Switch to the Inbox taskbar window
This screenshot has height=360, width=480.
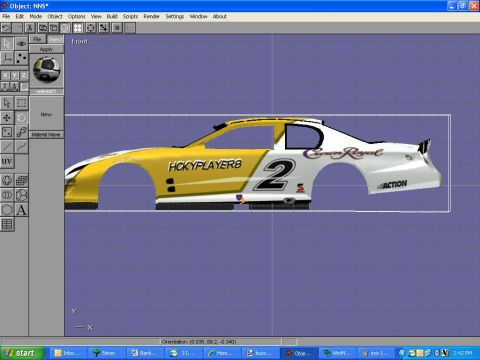pos(68,353)
